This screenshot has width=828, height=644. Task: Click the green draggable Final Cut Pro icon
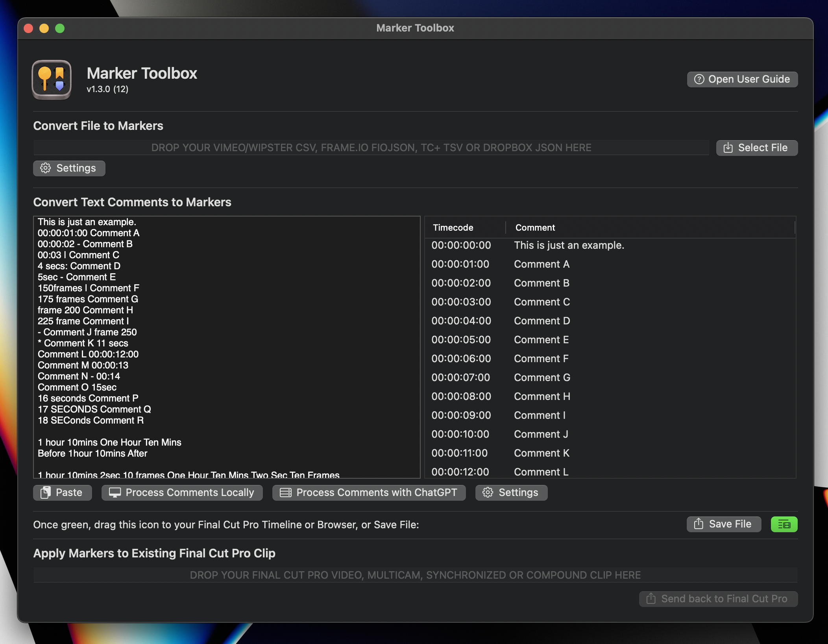[x=784, y=524]
